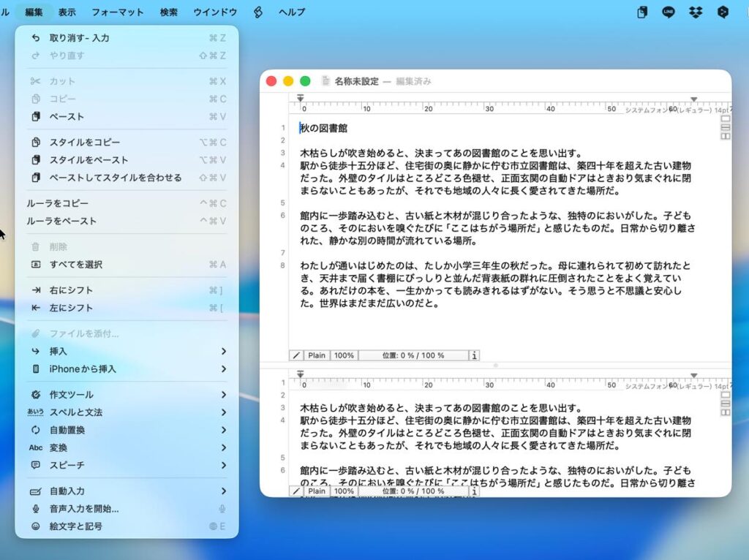Viewport: 749px width, 560px height.
Task: Click the LINE icon in the menu bar
Action: pos(668,12)
